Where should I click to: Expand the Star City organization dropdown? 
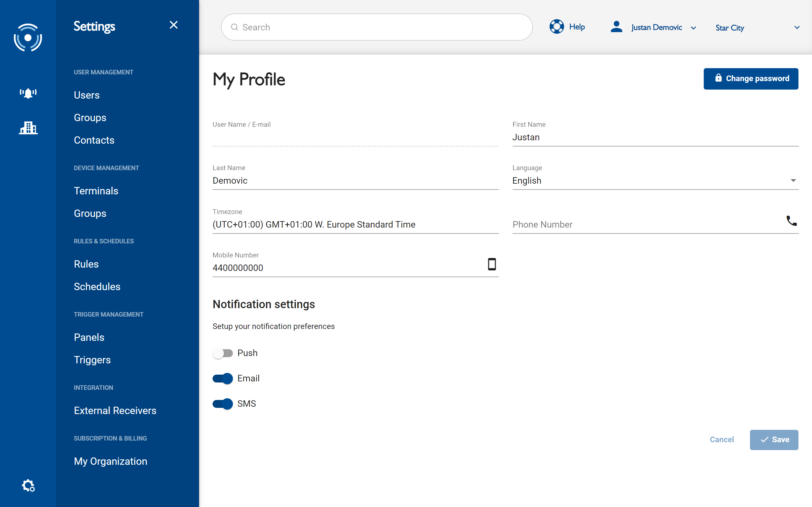point(796,28)
